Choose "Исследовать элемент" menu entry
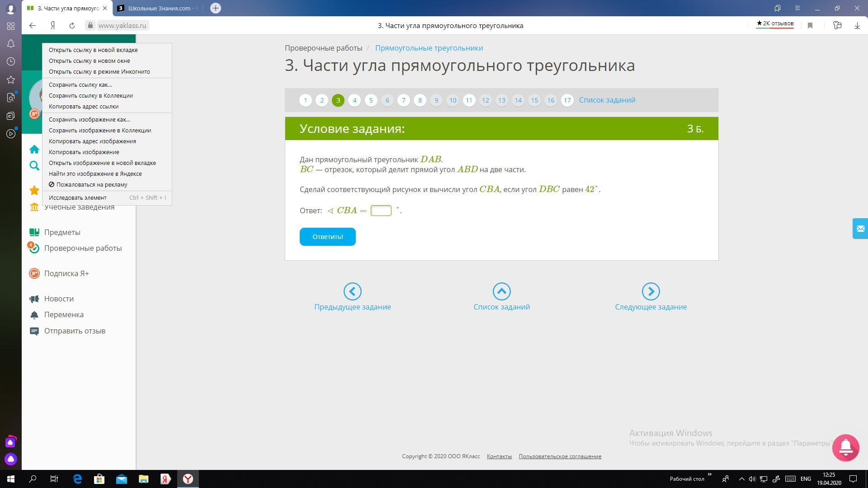The height and width of the screenshot is (488, 868). [x=78, y=198]
